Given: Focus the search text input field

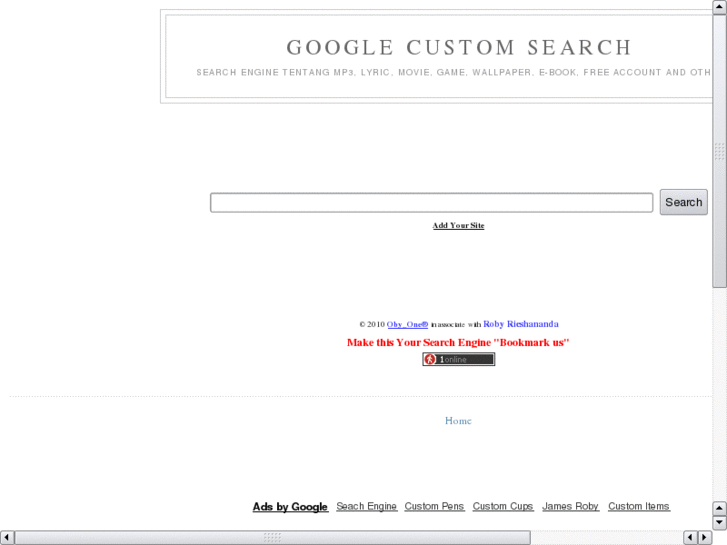Looking at the screenshot, I should click(x=431, y=203).
